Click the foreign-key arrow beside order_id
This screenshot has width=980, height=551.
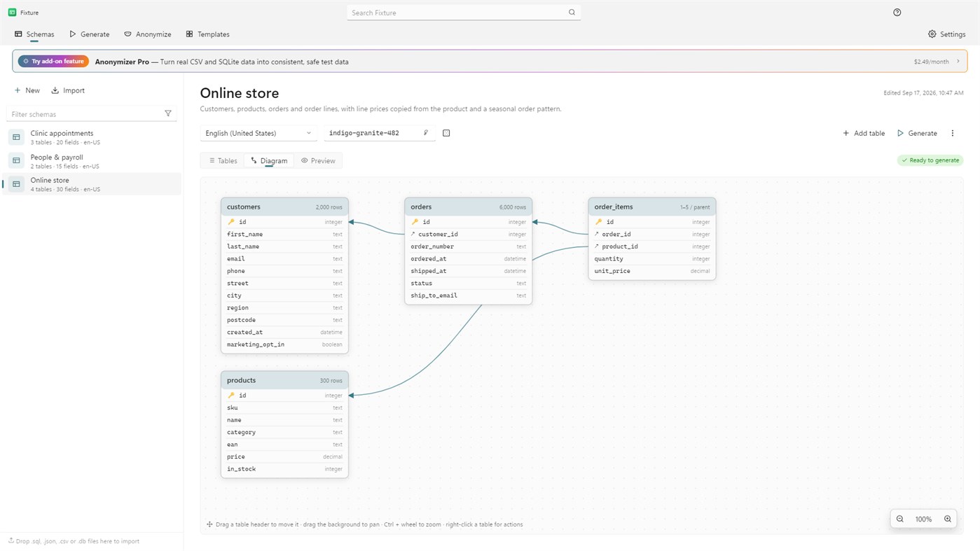pyautogui.click(x=597, y=234)
